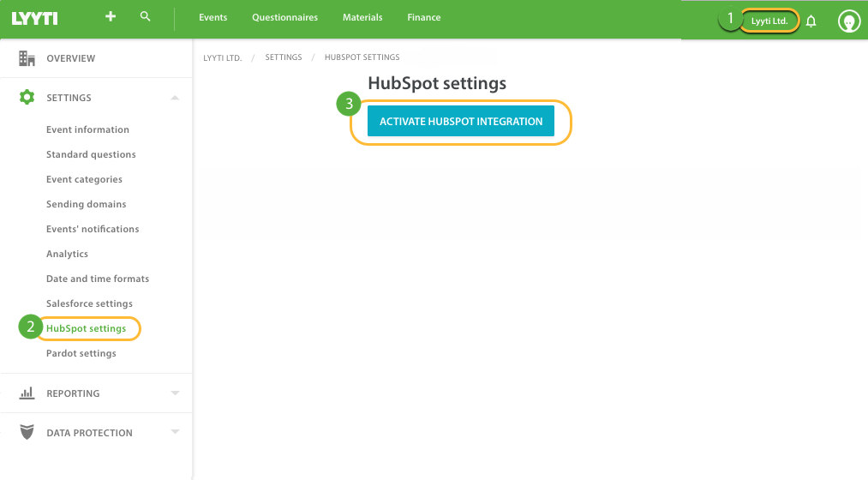868x480 pixels.
Task: Open Standard questions settings
Action: point(91,154)
